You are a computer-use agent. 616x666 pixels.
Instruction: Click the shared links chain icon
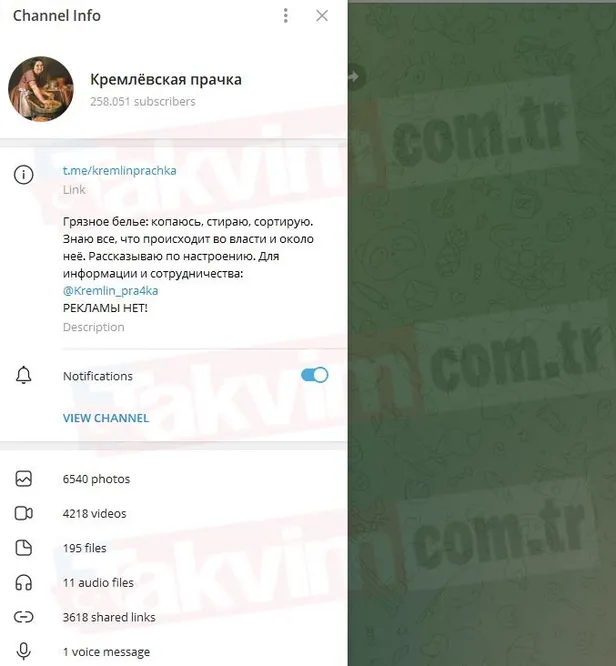[x=23, y=617]
